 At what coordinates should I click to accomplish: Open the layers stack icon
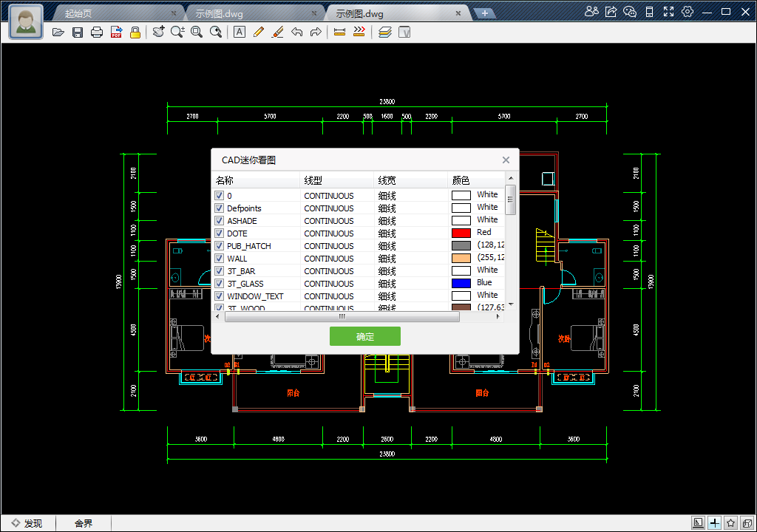[384, 32]
